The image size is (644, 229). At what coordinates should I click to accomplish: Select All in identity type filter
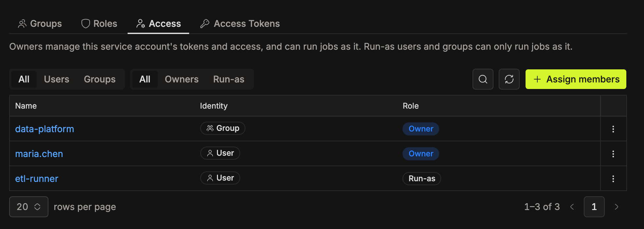coord(24,79)
